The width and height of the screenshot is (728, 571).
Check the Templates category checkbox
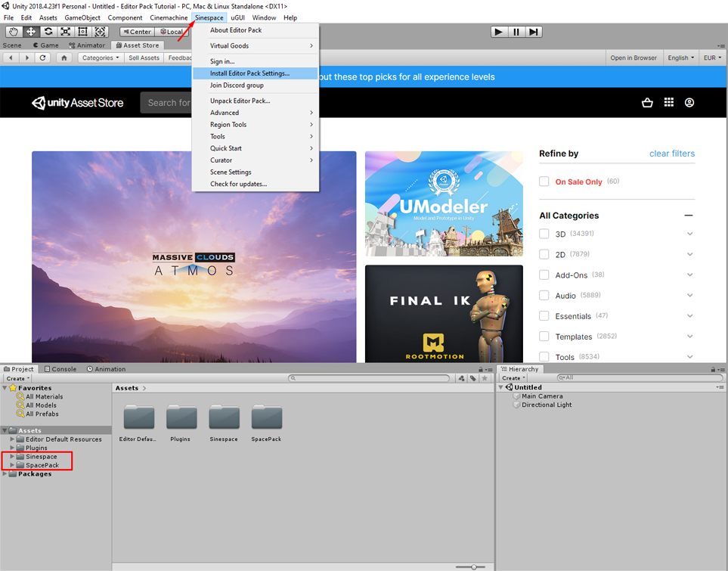tap(544, 336)
